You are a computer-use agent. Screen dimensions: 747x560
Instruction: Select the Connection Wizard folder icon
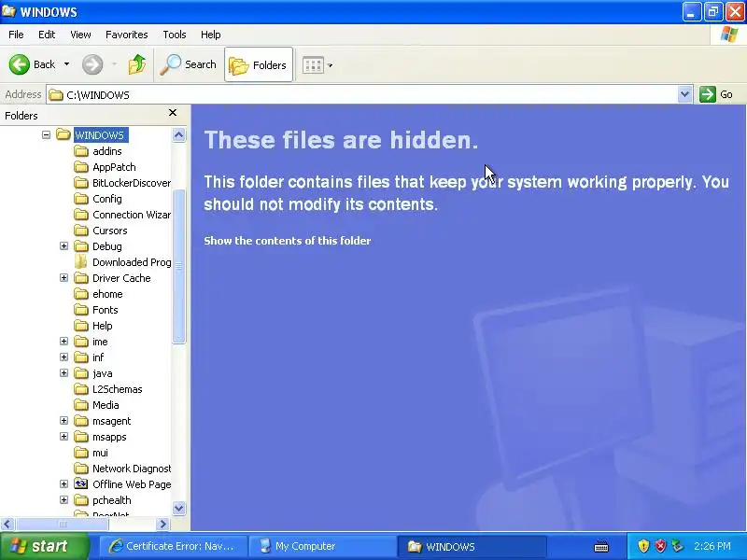(81, 215)
